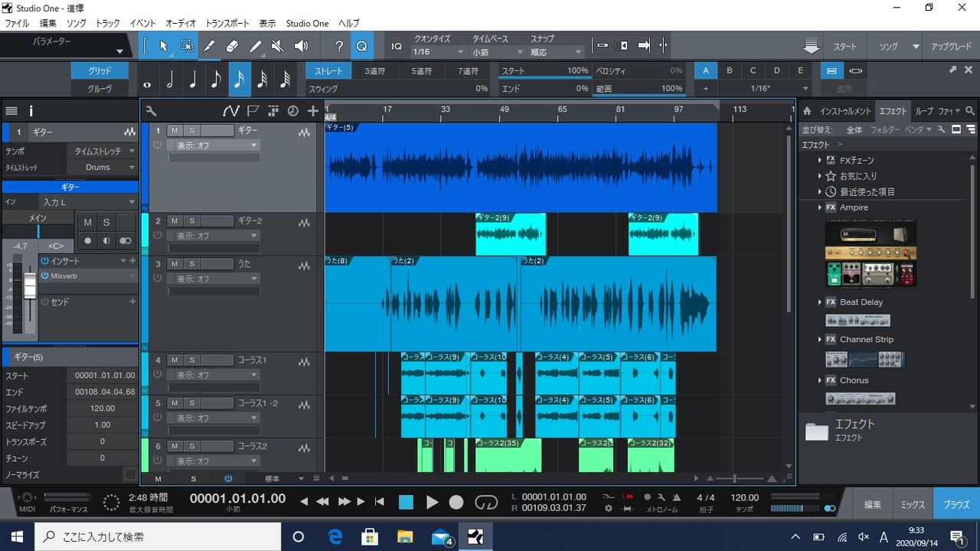Solo the うた track
This screenshot has height=551, width=980.
pos(191,264)
